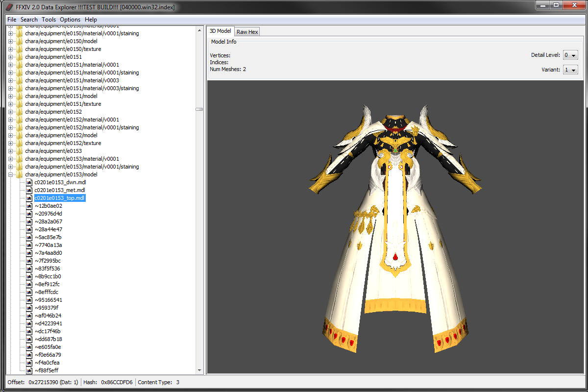Viewport: 588px width, 392px height.
Task: Switch to the Raw Hex tab
Action: (x=247, y=32)
